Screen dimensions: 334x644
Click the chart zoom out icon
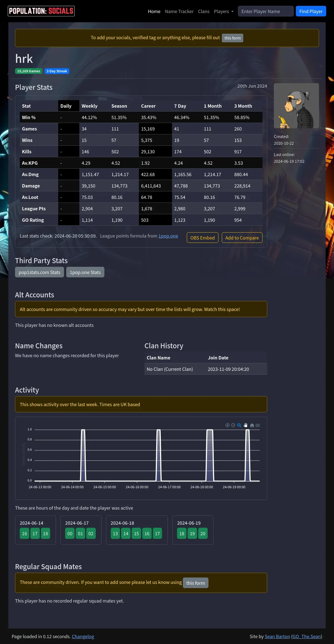pyautogui.click(x=233, y=425)
